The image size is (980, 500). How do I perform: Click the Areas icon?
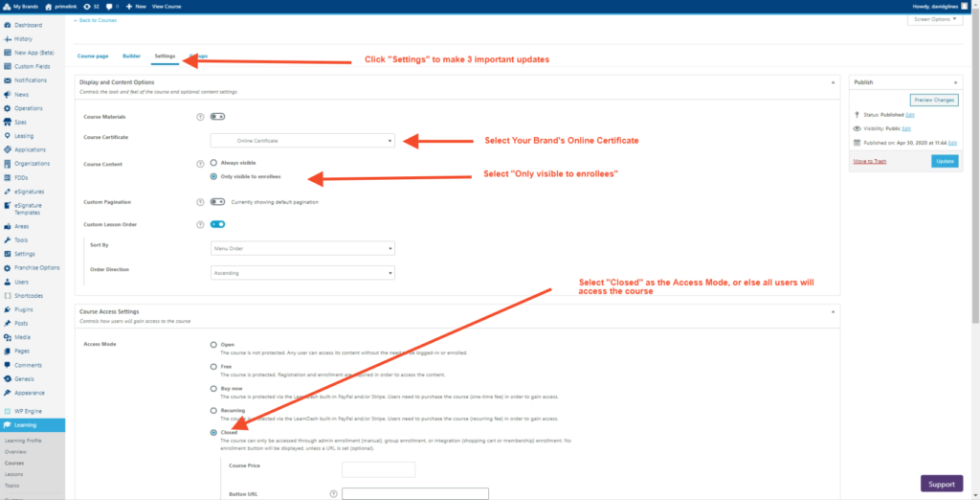8,227
